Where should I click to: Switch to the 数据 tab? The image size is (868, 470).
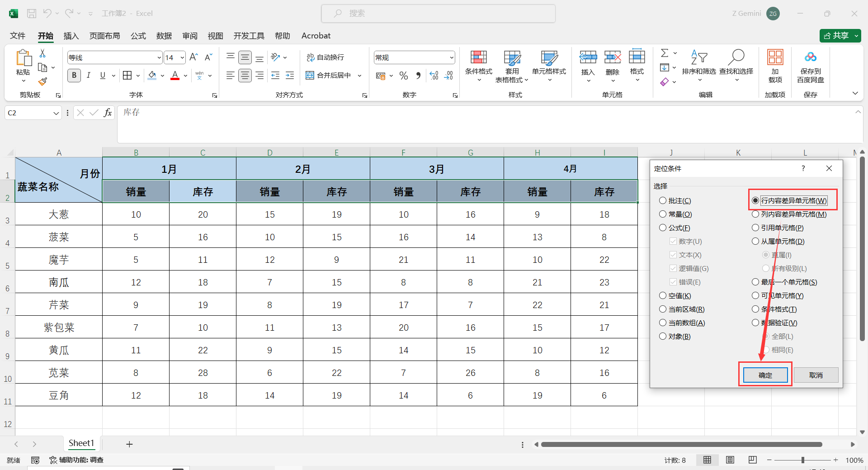164,36
